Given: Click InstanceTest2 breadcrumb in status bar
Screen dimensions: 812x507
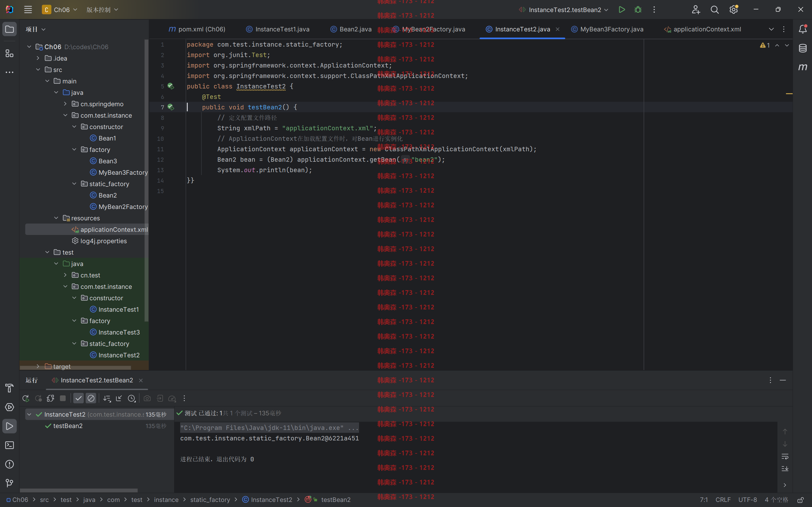Looking at the screenshot, I should click(267, 500).
